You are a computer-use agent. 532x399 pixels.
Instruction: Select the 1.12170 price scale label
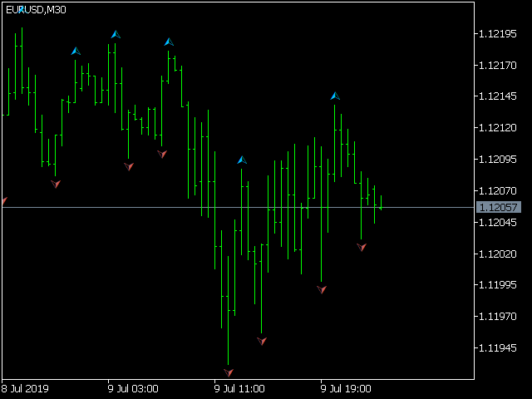point(497,65)
